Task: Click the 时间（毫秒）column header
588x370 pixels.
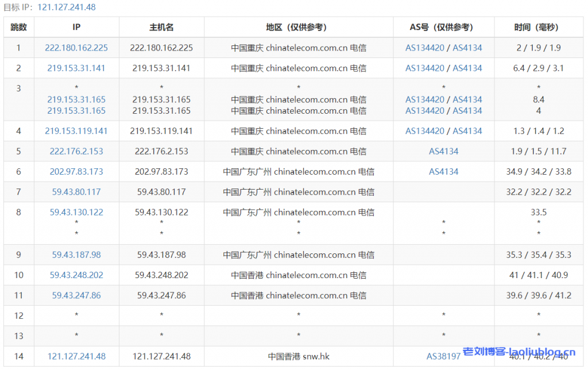Action: tap(539, 27)
